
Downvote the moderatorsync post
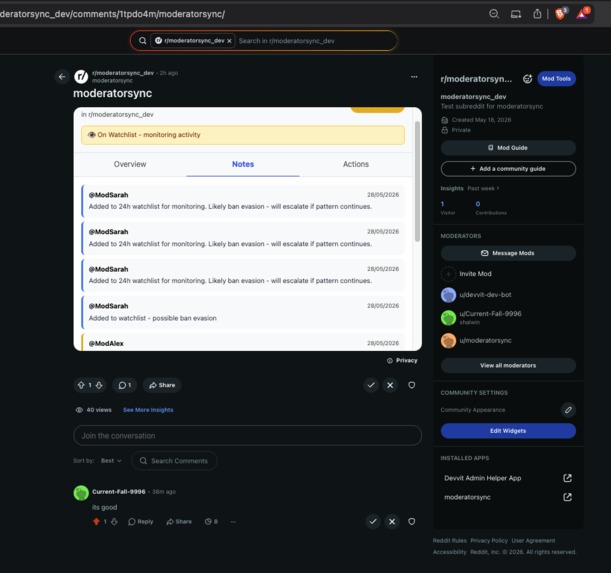pos(99,385)
